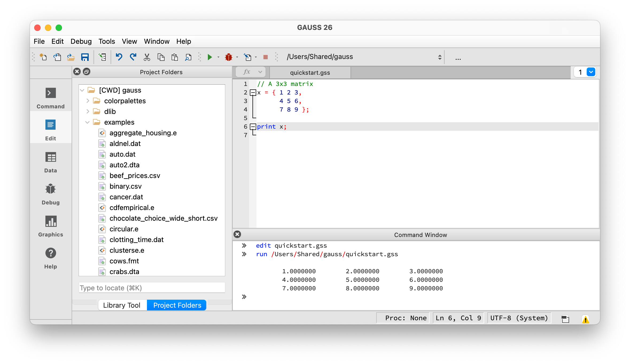
Task: Click the Type to locate search field
Action: click(152, 288)
